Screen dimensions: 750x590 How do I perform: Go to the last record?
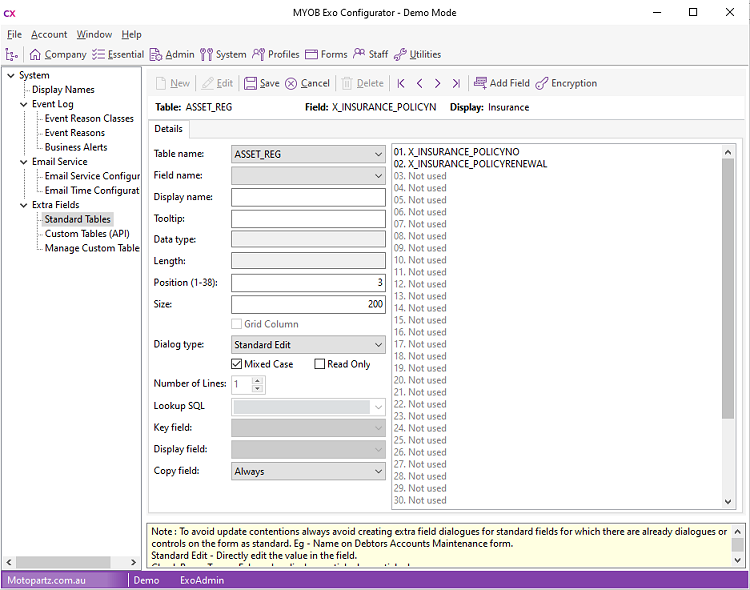click(456, 83)
